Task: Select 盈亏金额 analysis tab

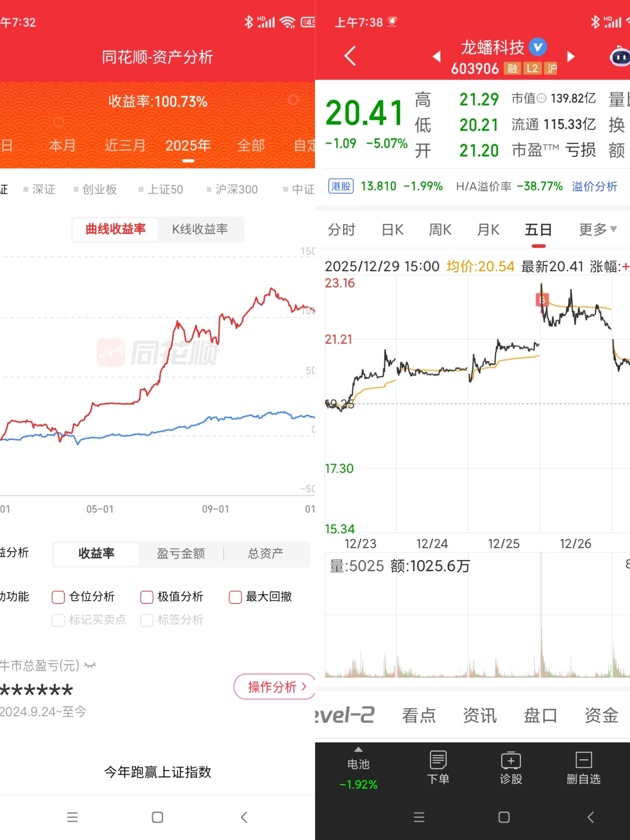Action: [x=181, y=554]
